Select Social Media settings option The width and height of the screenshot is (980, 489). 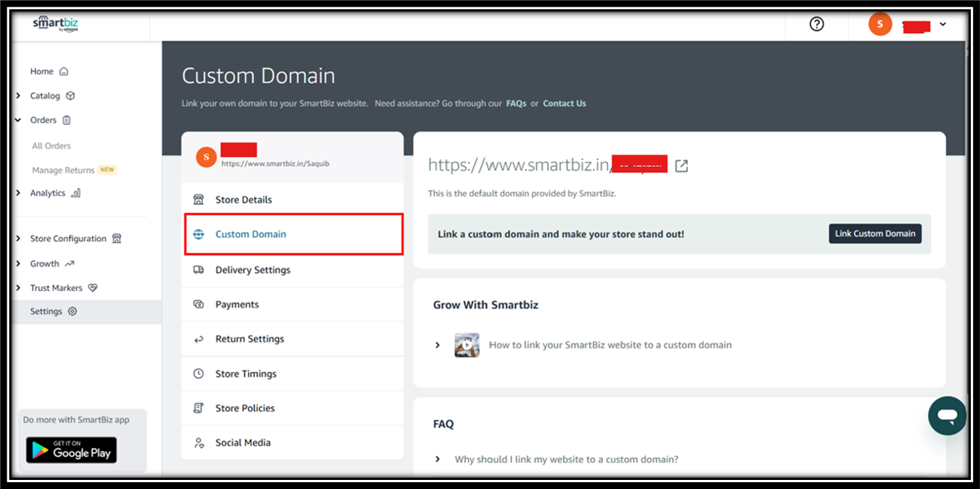tap(243, 443)
